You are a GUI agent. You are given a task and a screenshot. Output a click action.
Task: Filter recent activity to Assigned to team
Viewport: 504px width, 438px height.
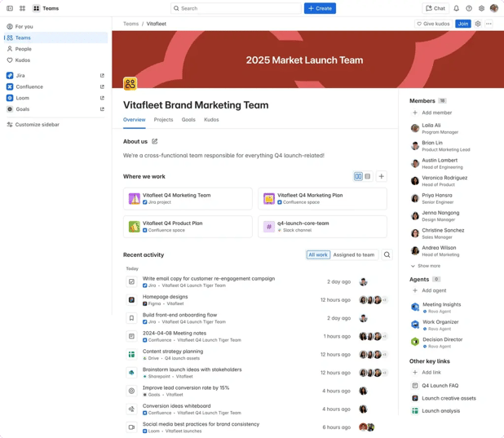pyautogui.click(x=354, y=254)
